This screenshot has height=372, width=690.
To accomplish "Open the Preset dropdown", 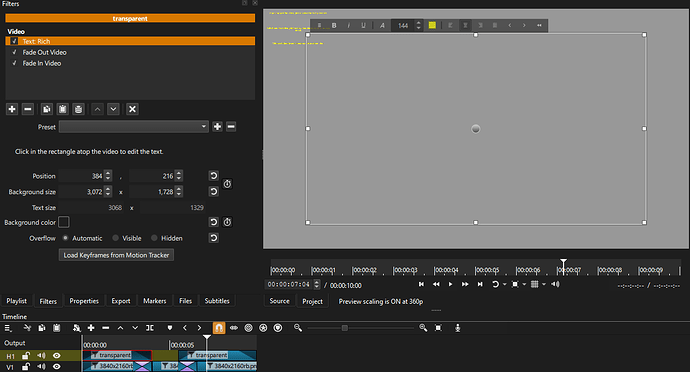I will pos(133,127).
